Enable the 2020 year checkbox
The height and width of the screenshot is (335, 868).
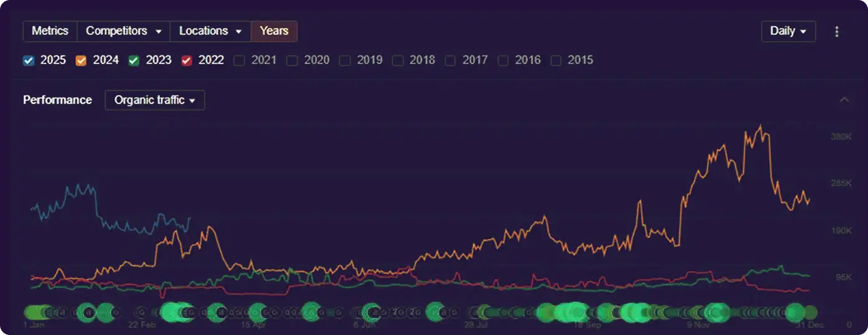[x=292, y=60]
